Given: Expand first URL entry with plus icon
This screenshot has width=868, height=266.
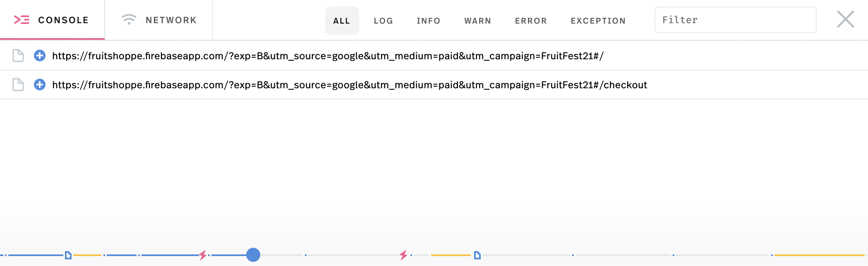Looking at the screenshot, I should [40, 56].
